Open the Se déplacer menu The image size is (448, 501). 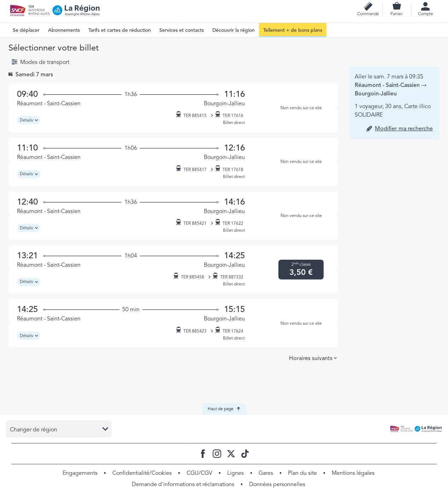point(26,30)
